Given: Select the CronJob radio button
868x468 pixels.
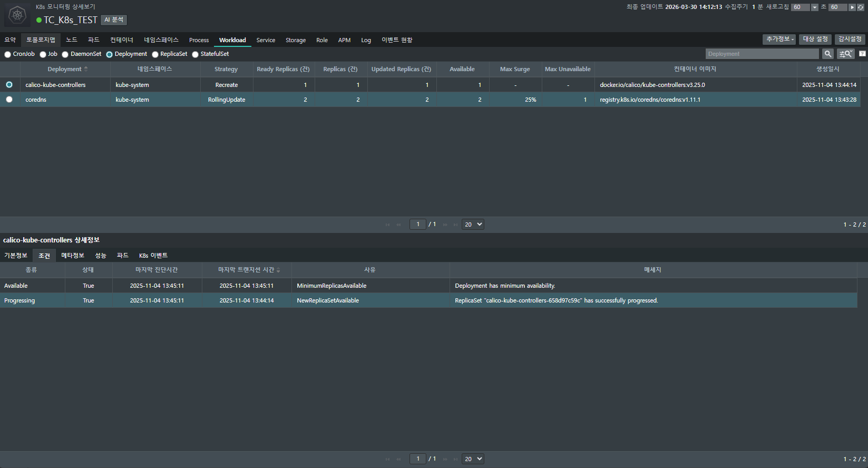Looking at the screenshot, I should coord(8,54).
